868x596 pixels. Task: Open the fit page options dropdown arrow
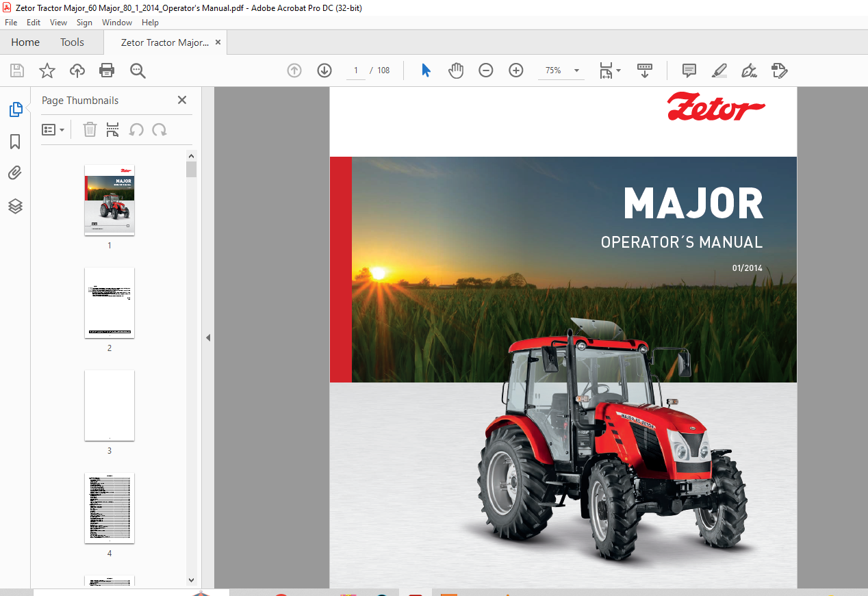click(x=619, y=70)
